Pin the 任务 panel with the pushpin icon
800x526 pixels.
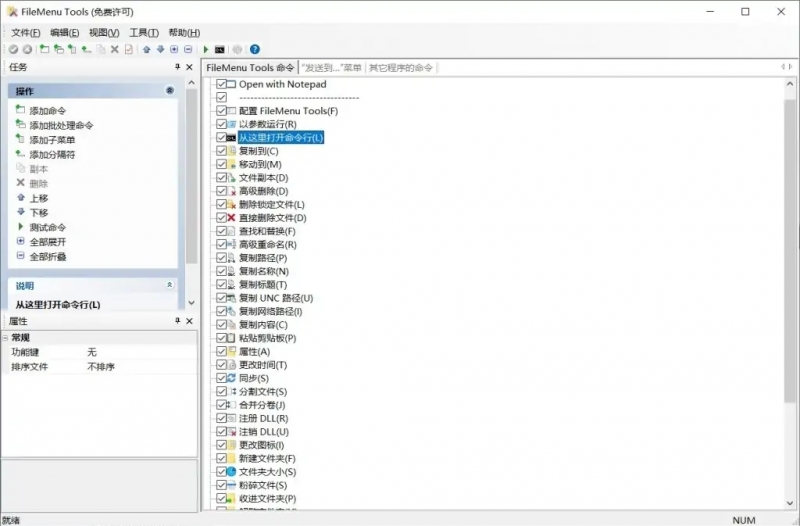[x=178, y=67]
